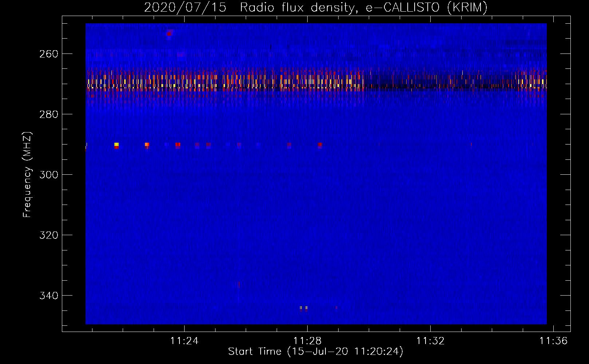Image resolution: width=589 pixels, height=364 pixels.
Task: Select the 'Frequency (MHZ)' axis label
Action: pyautogui.click(x=27, y=175)
